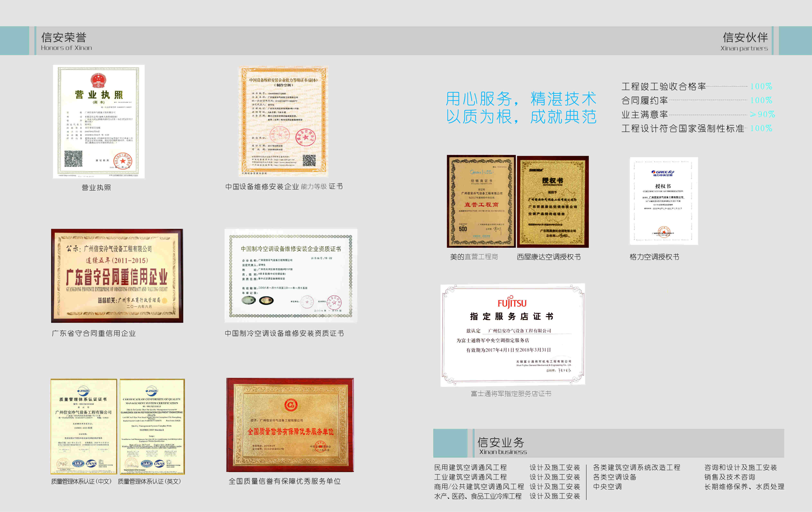The height and width of the screenshot is (512, 812).
Task: Select the Guangdong contract-honoring enterprise plaque
Action: [x=117, y=275]
